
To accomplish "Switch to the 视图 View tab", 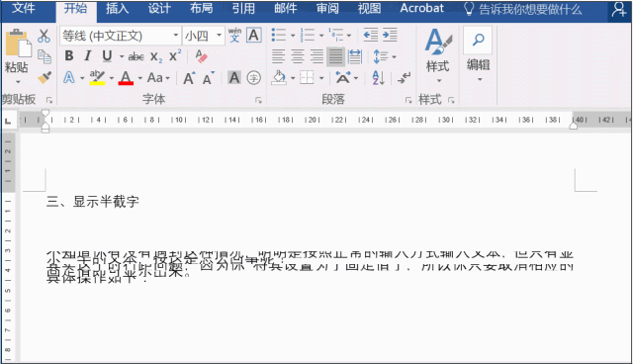I will (x=369, y=9).
